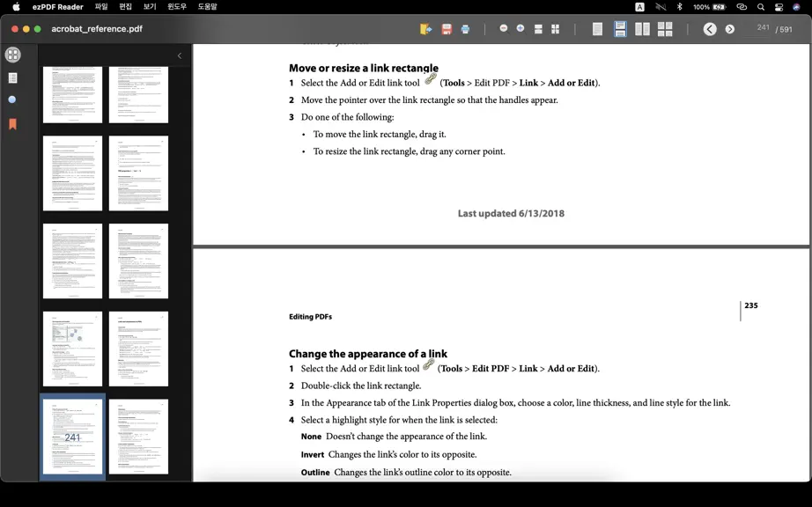This screenshot has height=507, width=812.
Task: Click the Bluetooth status icon
Action: (679, 7)
